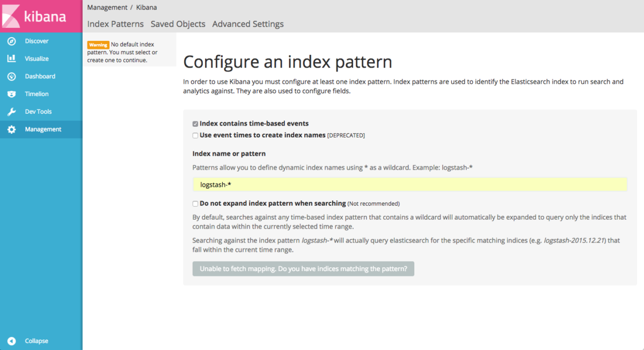Click the Dashboard gauge icon
This screenshot has height=350, width=644.
point(11,77)
